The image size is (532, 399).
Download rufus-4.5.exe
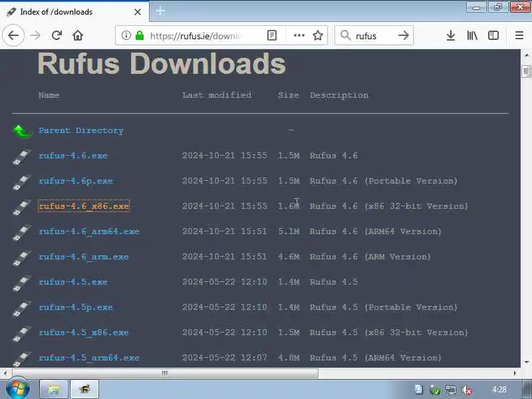pyautogui.click(x=73, y=282)
